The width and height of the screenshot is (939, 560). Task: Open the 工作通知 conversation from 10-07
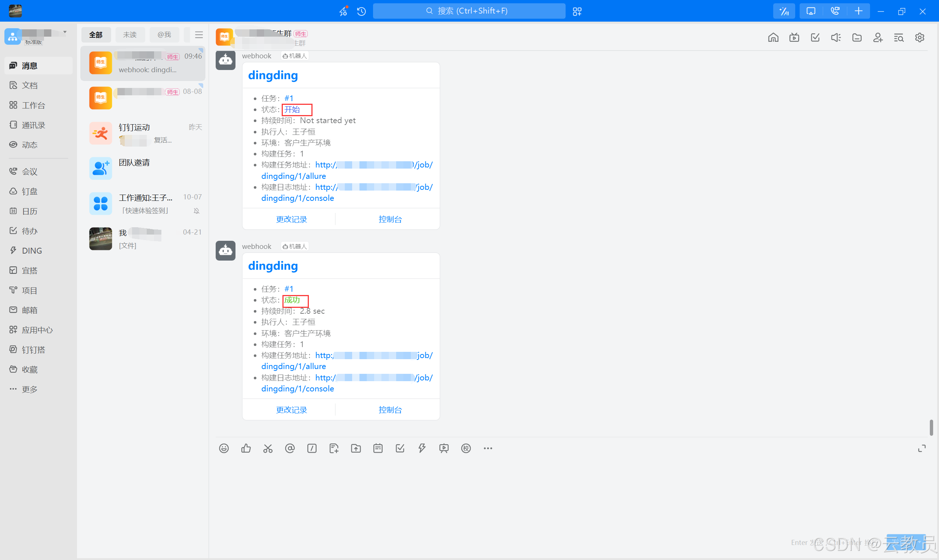[x=143, y=204]
